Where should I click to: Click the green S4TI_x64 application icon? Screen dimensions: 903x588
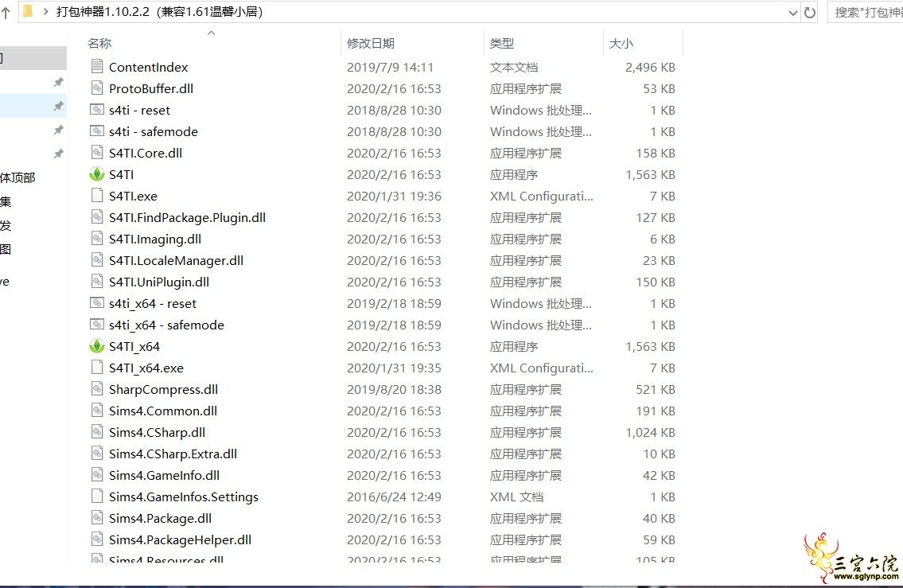97,346
